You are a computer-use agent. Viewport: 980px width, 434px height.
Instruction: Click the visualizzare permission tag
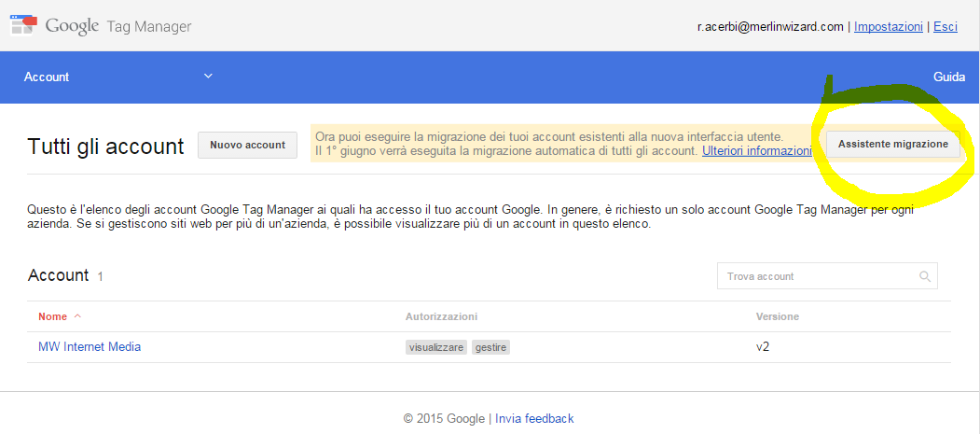(436, 347)
